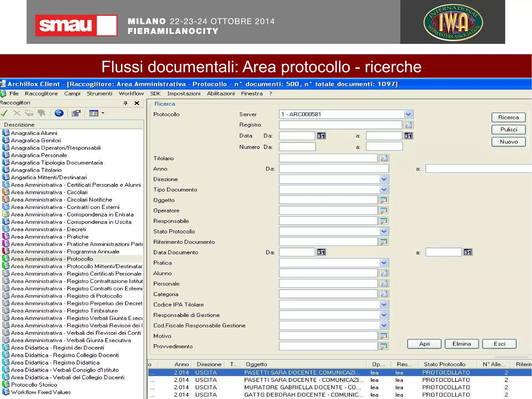Click the properties icon in Raccoglitori toolbar

[x=76, y=113]
